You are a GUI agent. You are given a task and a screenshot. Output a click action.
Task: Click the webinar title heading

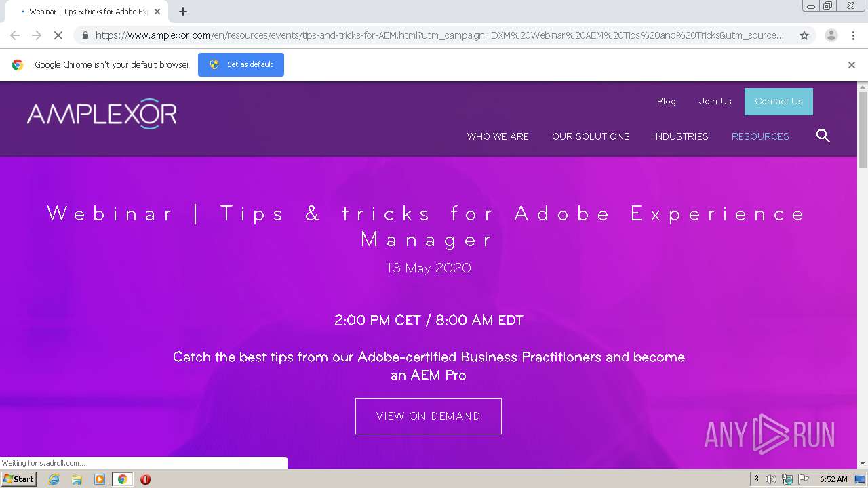[x=427, y=226]
